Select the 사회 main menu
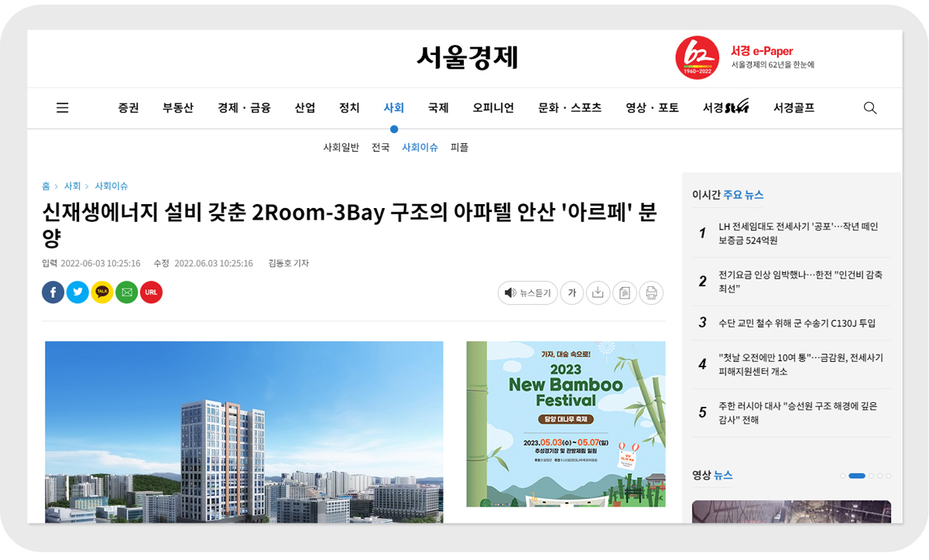 394,108
